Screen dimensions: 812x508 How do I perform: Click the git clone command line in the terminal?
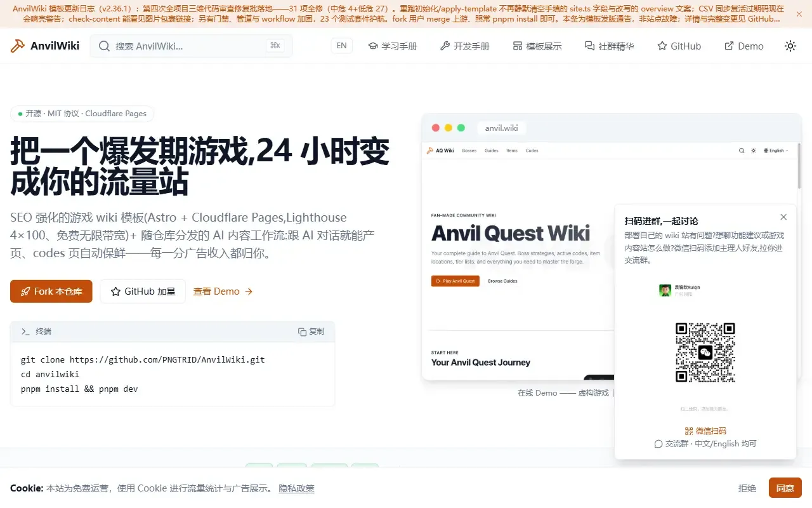[x=143, y=359]
